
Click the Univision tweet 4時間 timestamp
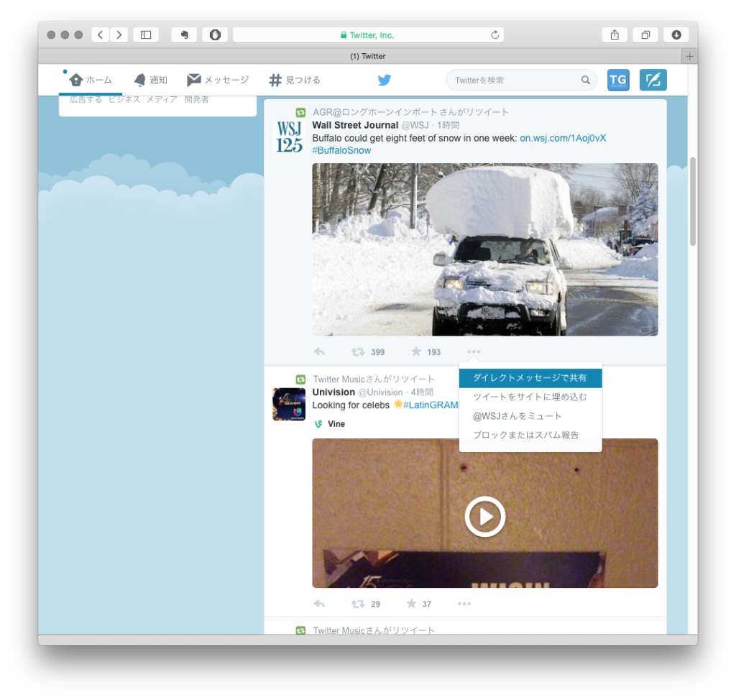click(x=422, y=392)
